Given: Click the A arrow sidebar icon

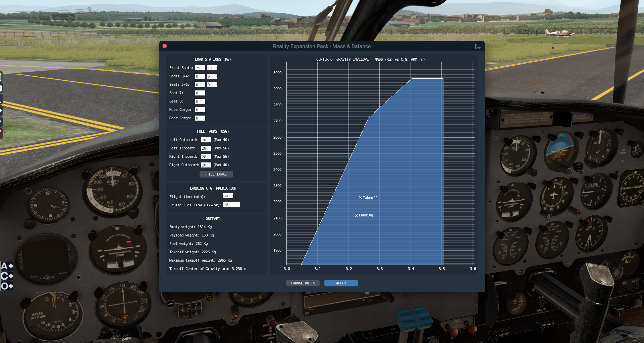Looking at the screenshot, I should pyautogui.click(x=7, y=266).
